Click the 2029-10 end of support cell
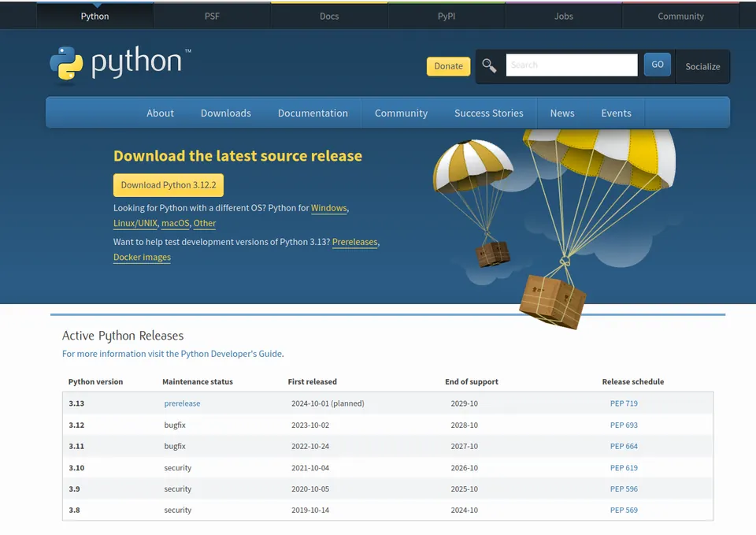The height and width of the screenshot is (535, 756). coord(465,403)
